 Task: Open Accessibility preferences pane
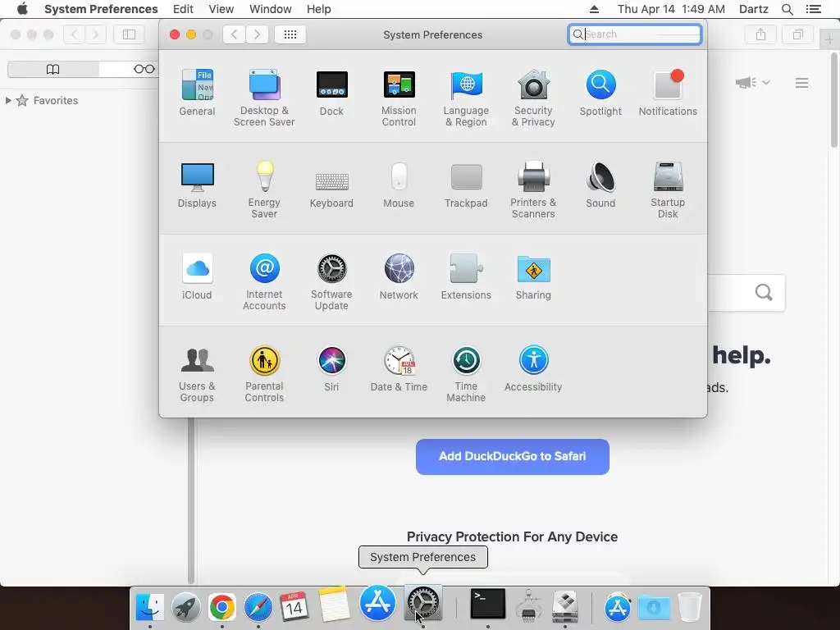pyautogui.click(x=533, y=368)
